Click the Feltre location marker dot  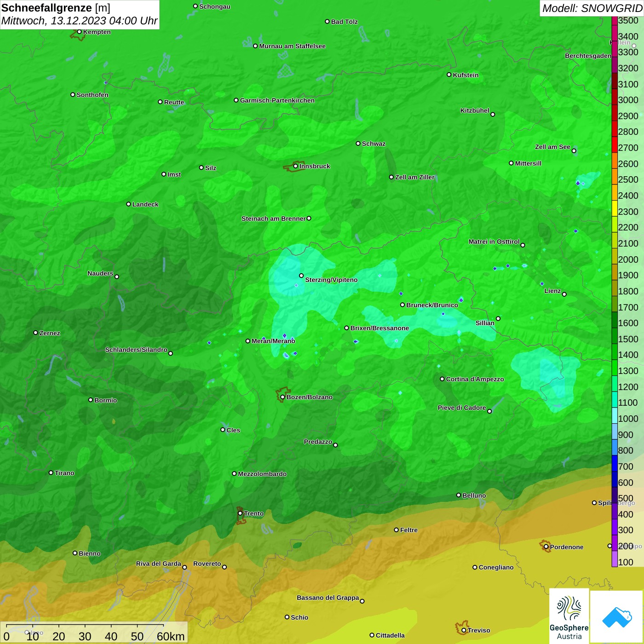tap(396, 530)
